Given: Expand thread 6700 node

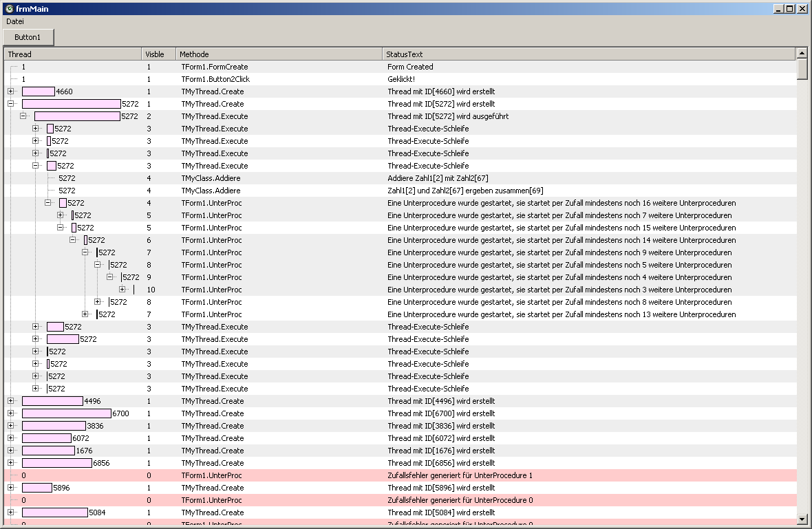Looking at the screenshot, I should [11, 413].
